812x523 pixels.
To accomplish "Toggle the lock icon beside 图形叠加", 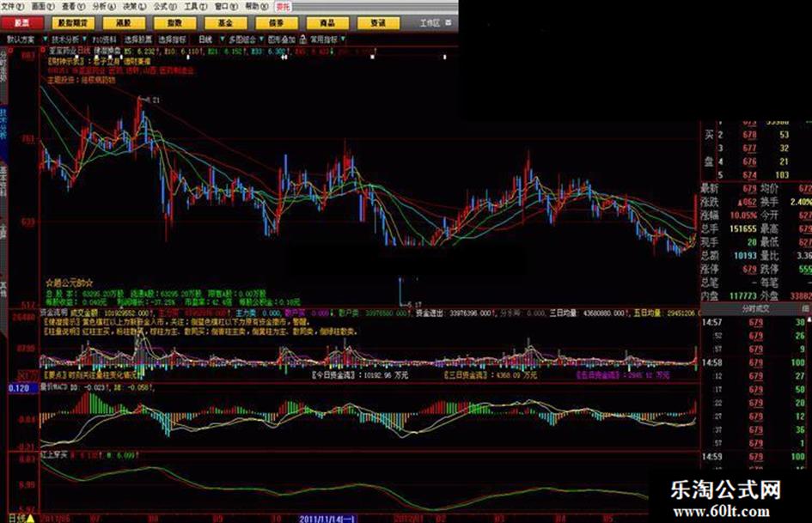I will [x=303, y=40].
